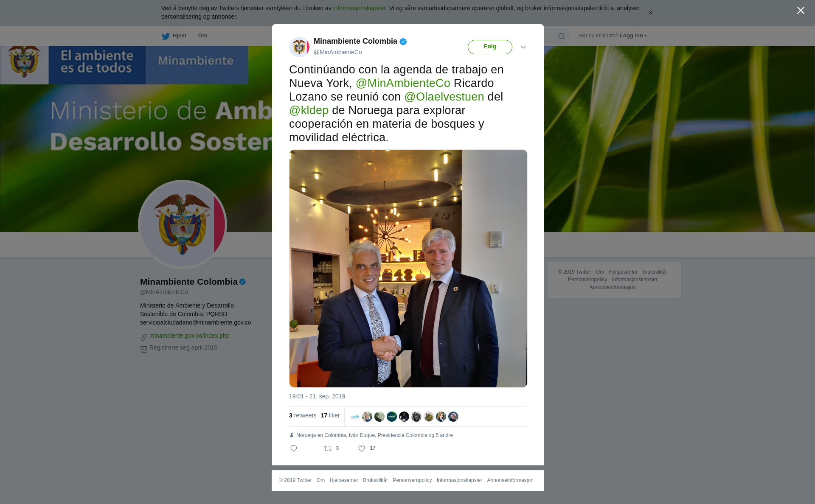Enlarge the handshake photo in the tweet
The image size is (815, 504).
[408, 268]
